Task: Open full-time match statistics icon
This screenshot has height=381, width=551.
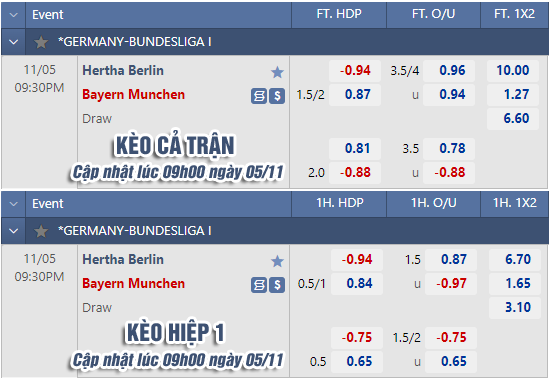Action: pyautogui.click(x=259, y=96)
